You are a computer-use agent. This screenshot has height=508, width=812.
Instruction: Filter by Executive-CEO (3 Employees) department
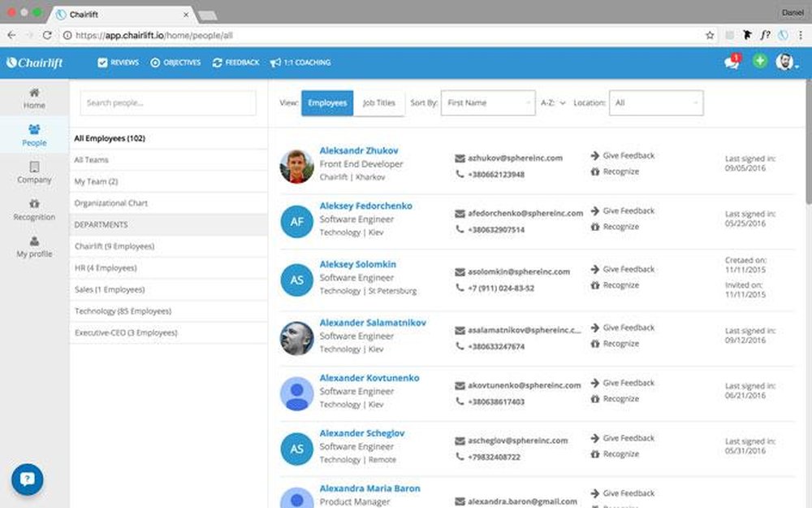pos(168,332)
